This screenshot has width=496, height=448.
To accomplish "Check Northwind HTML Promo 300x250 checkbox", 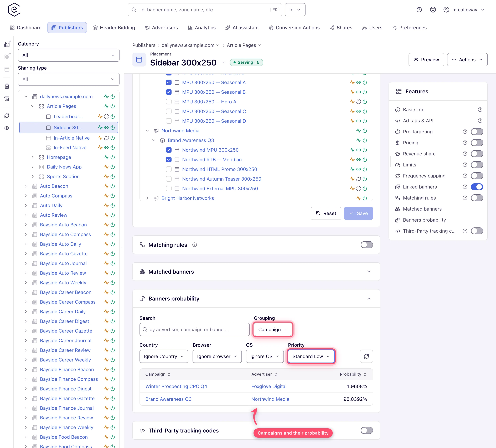I will coord(169,169).
